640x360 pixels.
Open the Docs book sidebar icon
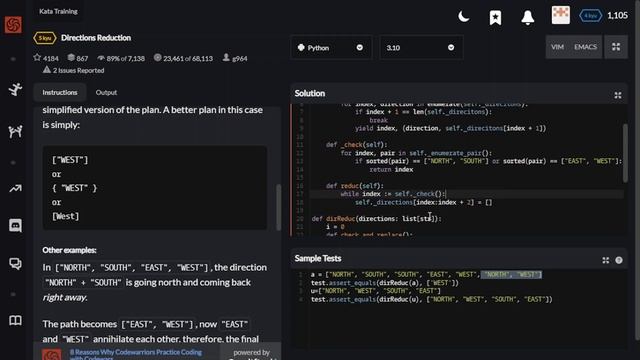click(x=15, y=320)
